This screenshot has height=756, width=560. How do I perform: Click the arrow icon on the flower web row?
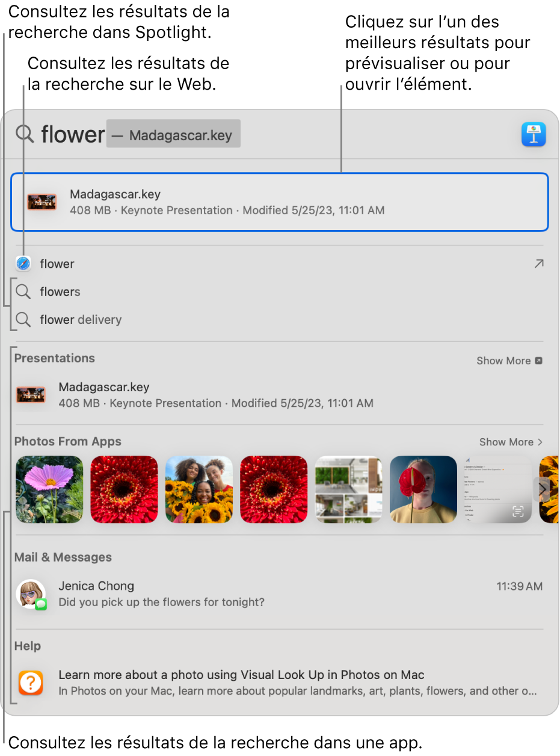[x=538, y=264]
